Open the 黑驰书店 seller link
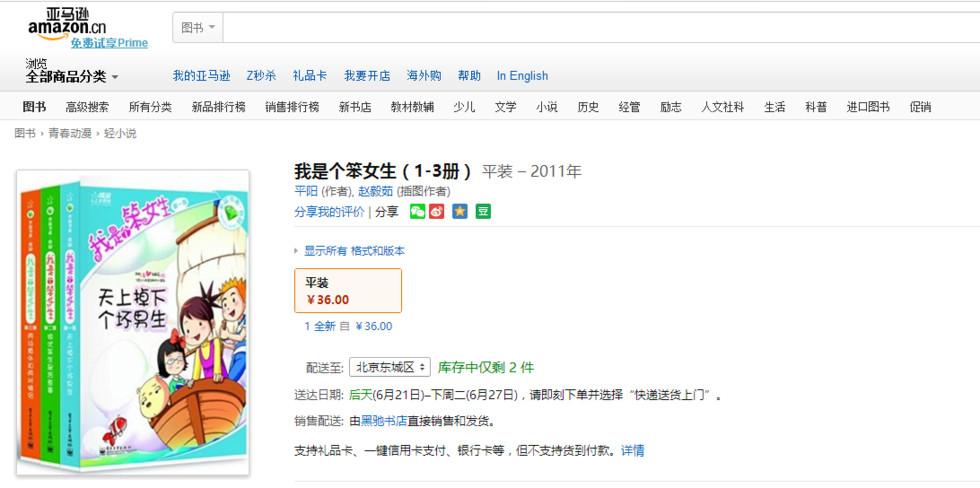This screenshot has width=980, height=488. tap(384, 421)
